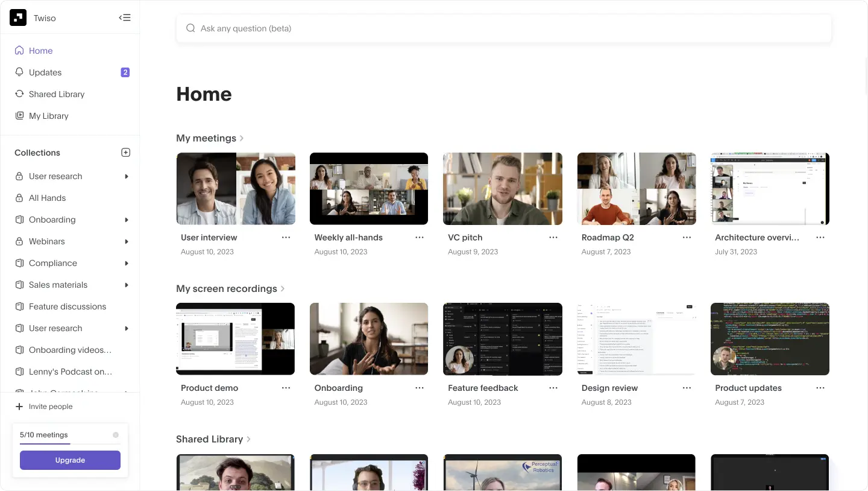The height and width of the screenshot is (491, 868).
Task: Add a new collection with plus icon
Action: point(125,153)
